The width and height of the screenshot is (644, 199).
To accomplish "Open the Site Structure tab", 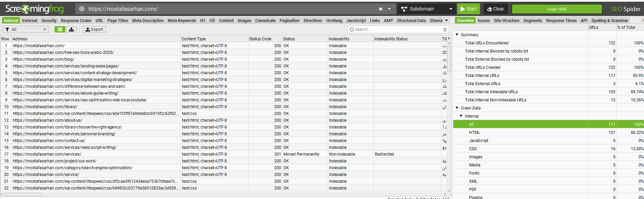I will pos(507,21).
